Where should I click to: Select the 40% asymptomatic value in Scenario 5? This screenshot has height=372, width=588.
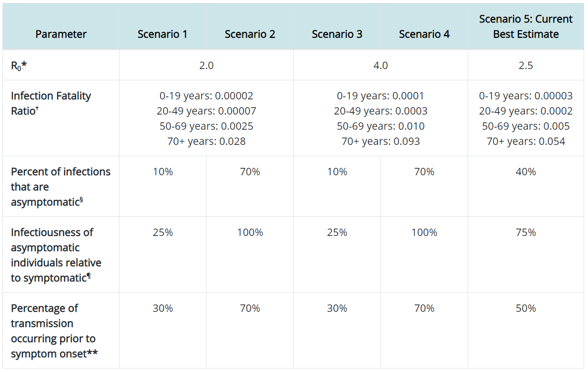(x=526, y=172)
